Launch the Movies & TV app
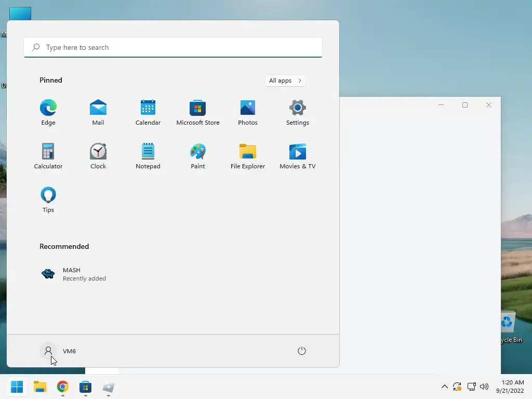This screenshot has height=399, width=532. click(298, 156)
